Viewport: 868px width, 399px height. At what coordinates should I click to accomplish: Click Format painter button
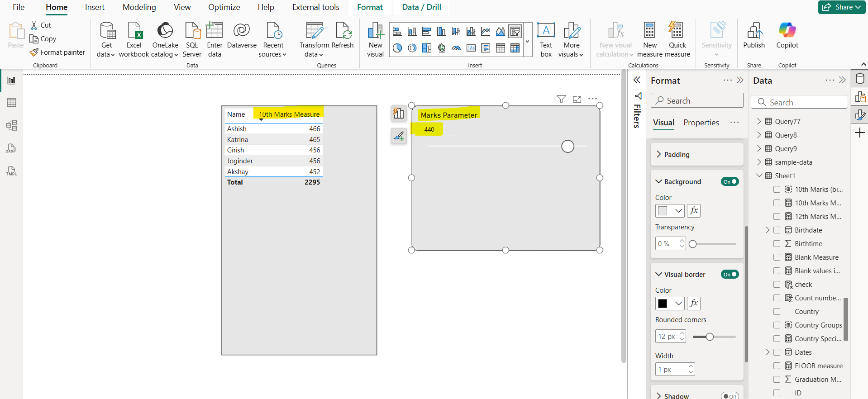(57, 52)
